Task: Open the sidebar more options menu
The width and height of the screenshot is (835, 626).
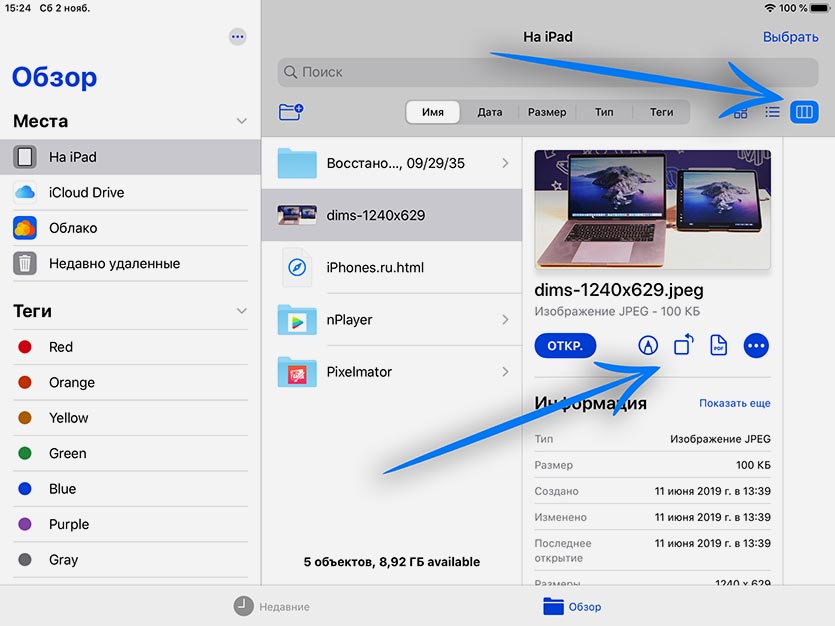Action: 238,37
